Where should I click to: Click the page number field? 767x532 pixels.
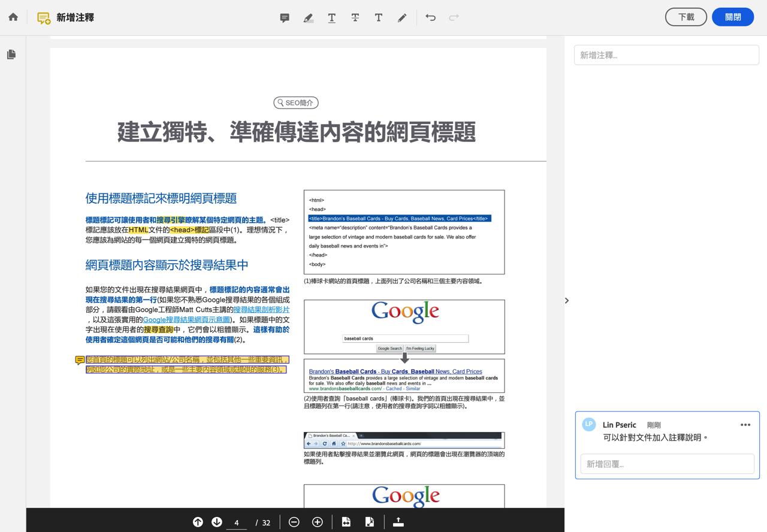pos(237,523)
